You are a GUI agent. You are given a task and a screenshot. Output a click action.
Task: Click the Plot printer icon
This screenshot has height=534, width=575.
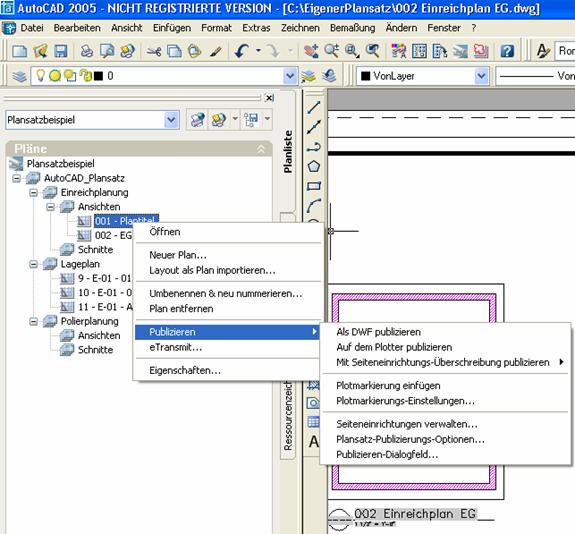click(x=87, y=51)
